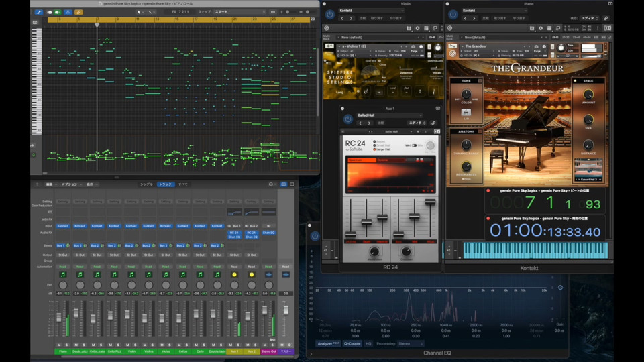Switch mixer view to すべて tab
Image resolution: width=644 pixels, height=362 pixels.
click(182, 184)
